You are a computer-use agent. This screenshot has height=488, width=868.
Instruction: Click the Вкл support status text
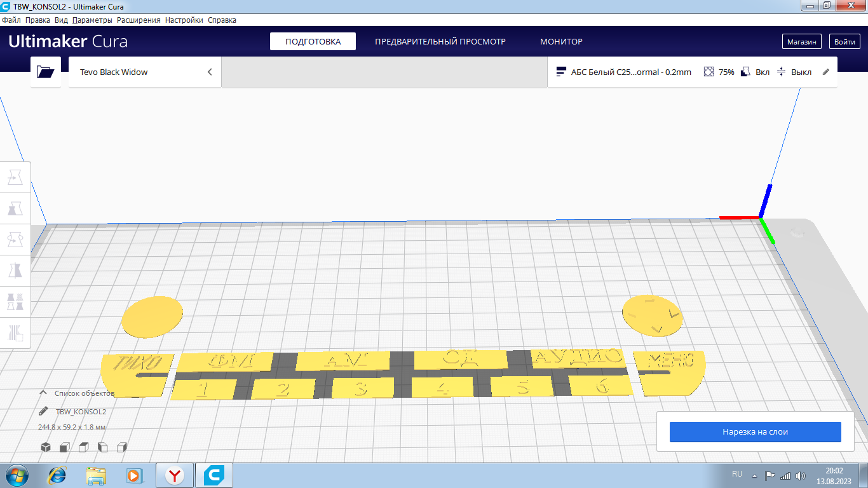tap(763, 72)
